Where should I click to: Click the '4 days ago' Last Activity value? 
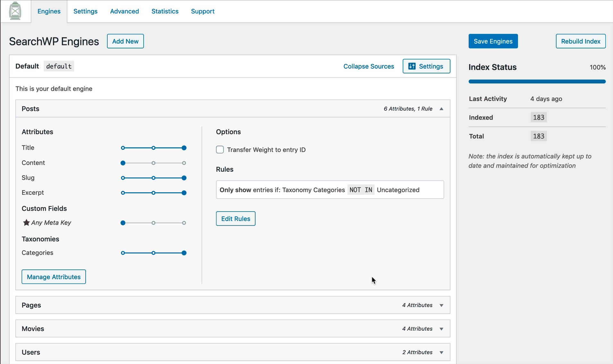[546, 99]
